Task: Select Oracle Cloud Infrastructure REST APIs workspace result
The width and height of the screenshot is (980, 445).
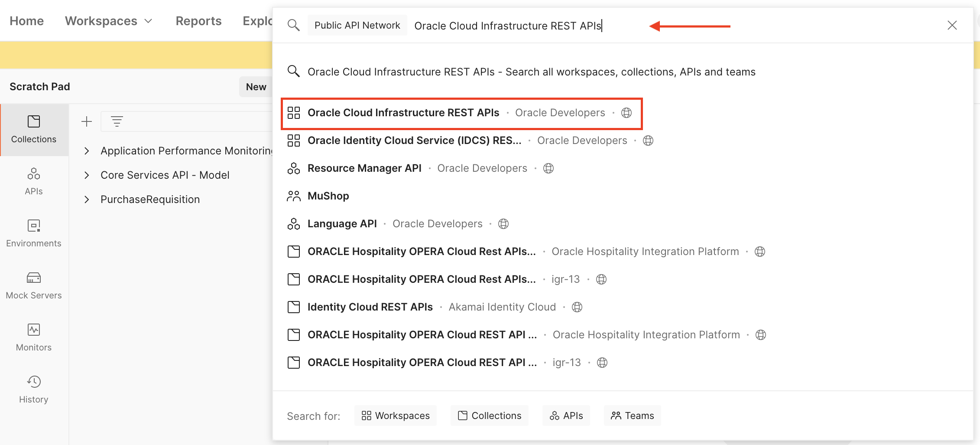Action: click(x=403, y=113)
